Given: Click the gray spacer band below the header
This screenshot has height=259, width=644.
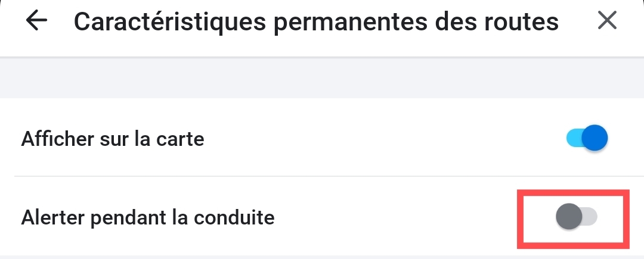Looking at the screenshot, I should pos(322,79).
